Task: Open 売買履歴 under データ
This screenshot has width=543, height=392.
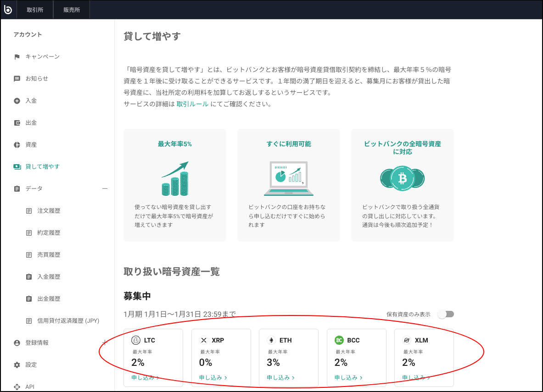Action: point(49,254)
